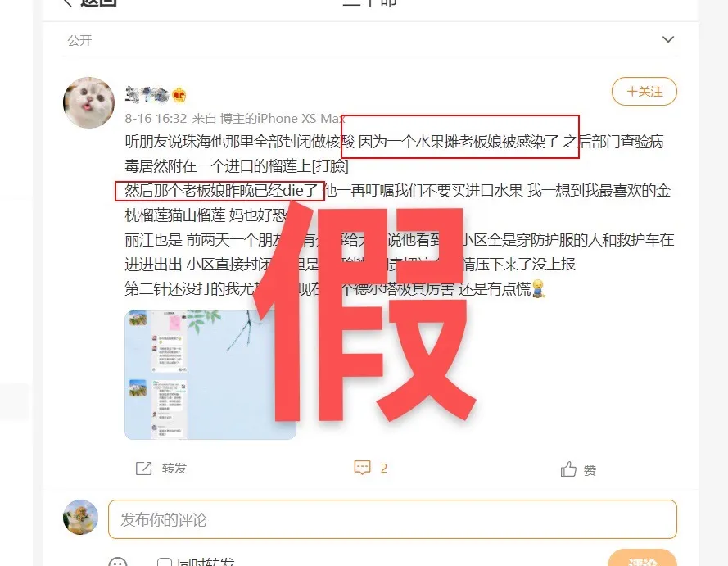Click the back arrow icon at top
This screenshot has width=728, height=566.
(x=67, y=2)
